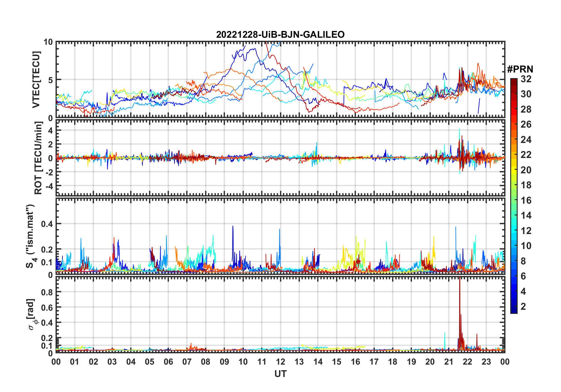561x392 pixels.
Task: Click VTEC y-axis tick label 5
Action: (50, 80)
